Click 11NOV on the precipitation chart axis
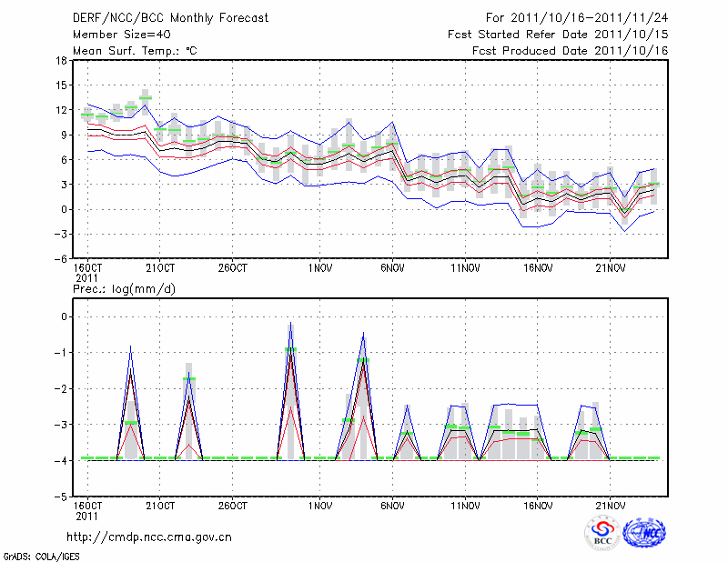The width and height of the screenshot is (728, 562). coord(464,506)
